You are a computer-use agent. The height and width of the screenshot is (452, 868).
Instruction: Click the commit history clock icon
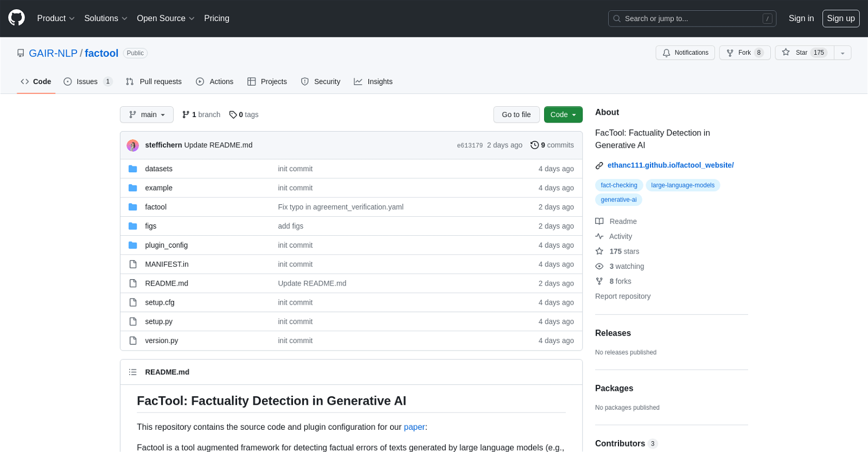[x=534, y=145]
